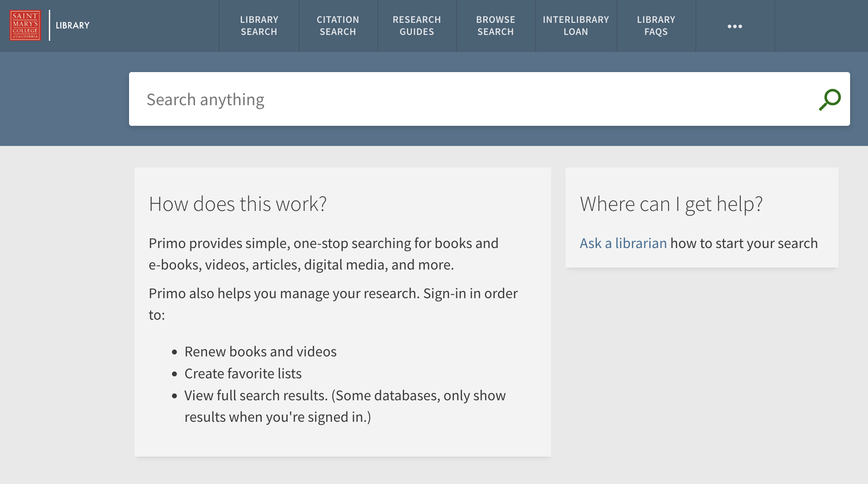Click the Renew books and videos bullet

[x=260, y=351]
